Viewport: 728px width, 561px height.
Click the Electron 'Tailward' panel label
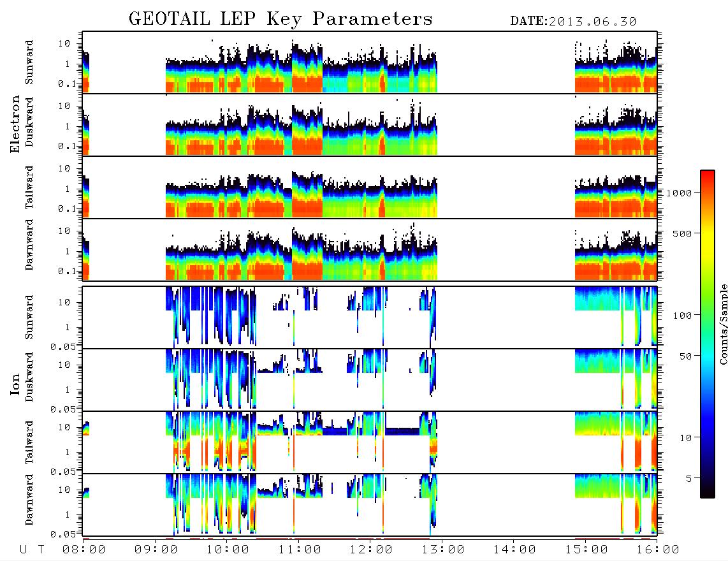[x=29, y=187]
